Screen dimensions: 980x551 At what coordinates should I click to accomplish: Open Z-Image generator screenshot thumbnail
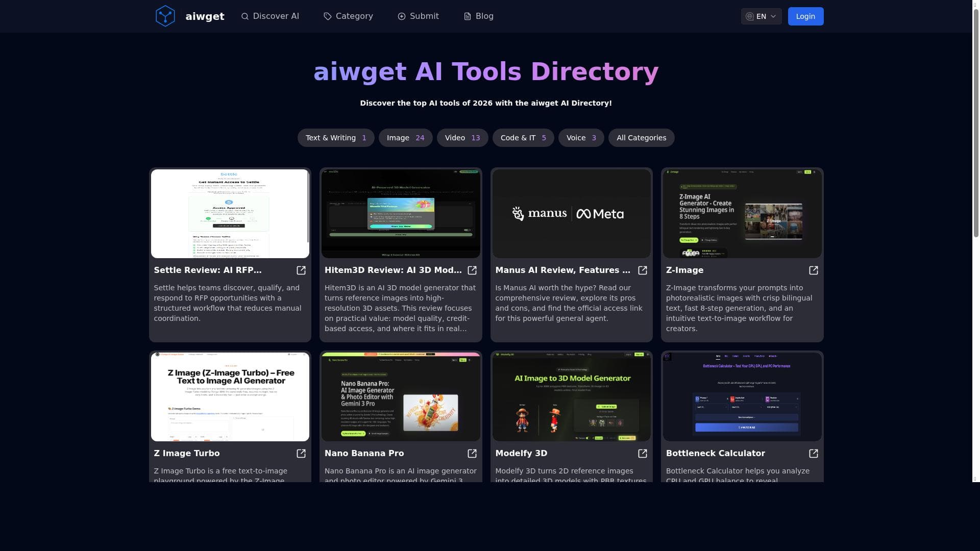tap(742, 214)
